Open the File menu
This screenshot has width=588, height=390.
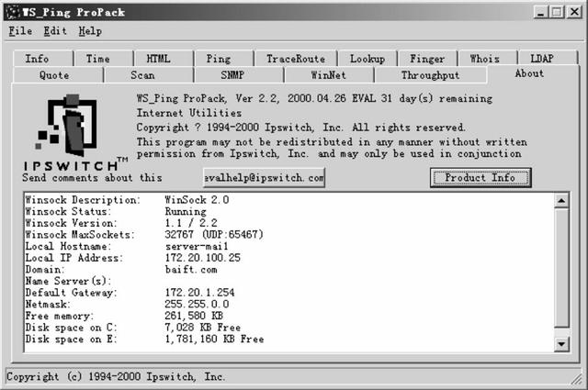pyautogui.click(x=20, y=30)
